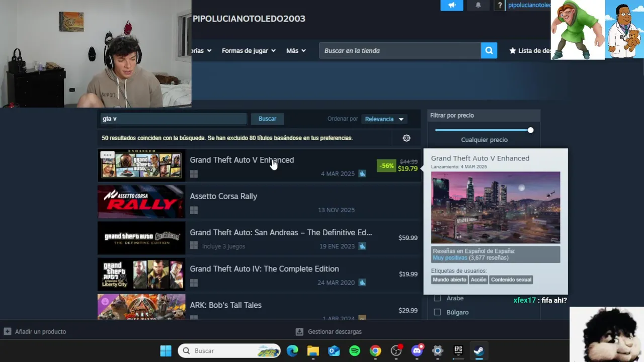Launch Microsoft Edge from the taskbar
The height and width of the screenshot is (362, 644).
click(292, 351)
